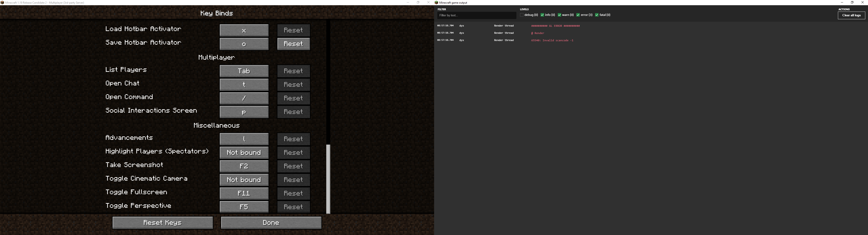Change the List Players Tab key binding
The height and width of the screenshot is (235, 868).
pyautogui.click(x=244, y=71)
